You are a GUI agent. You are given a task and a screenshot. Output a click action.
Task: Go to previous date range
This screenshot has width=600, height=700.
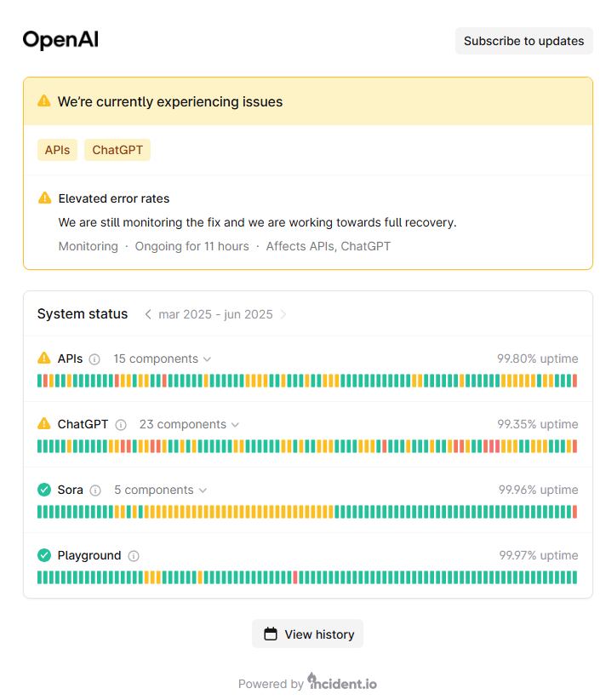click(x=148, y=314)
